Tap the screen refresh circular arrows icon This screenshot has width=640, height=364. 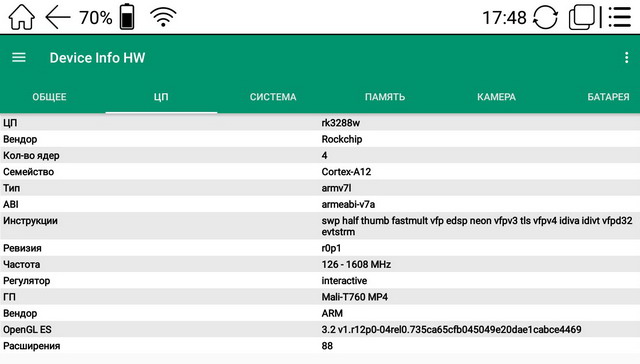point(545,18)
